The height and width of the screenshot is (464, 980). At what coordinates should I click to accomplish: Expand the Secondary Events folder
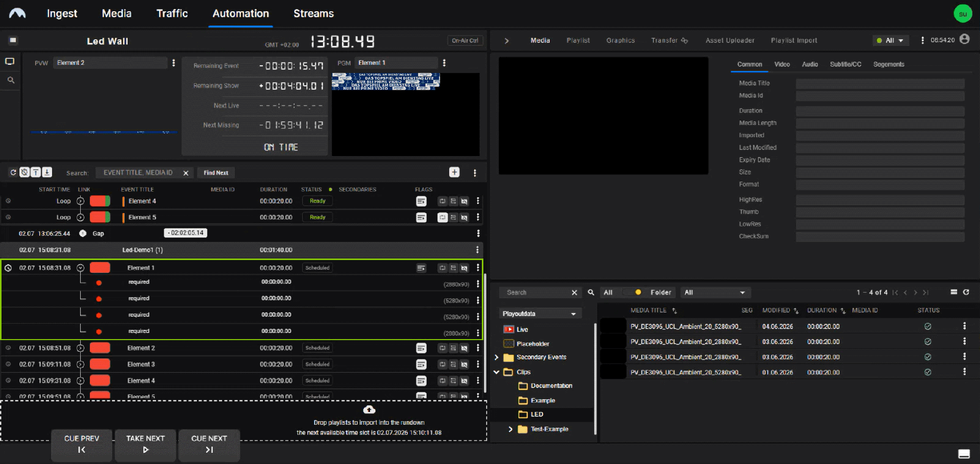click(x=496, y=357)
